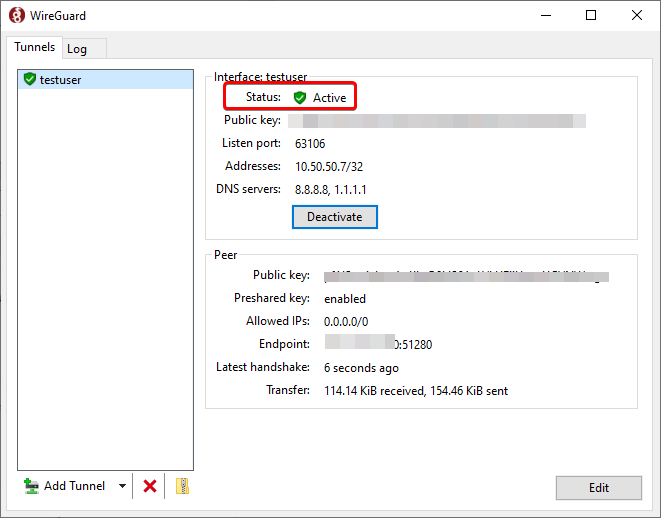Image resolution: width=661 pixels, height=518 pixels.
Task: Click the DNS servers value 8.8.8.8, 1.1.1.1
Action: click(x=338, y=189)
